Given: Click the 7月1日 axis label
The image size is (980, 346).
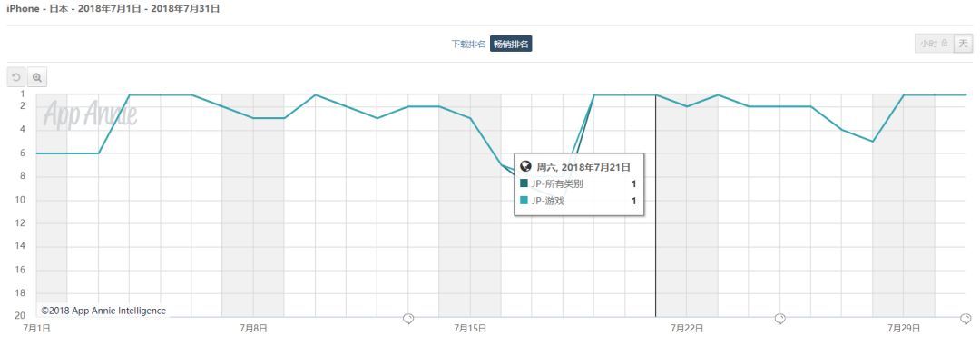Looking at the screenshot, I should tap(36, 328).
